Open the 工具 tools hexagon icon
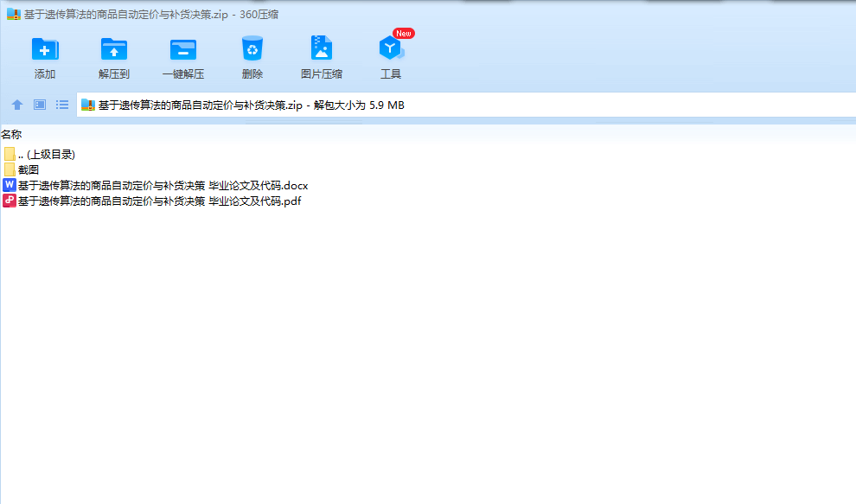 [391, 48]
